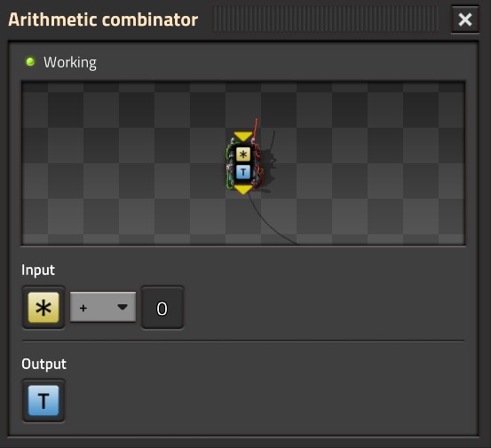491x448 pixels.
Task: Click the green wire beside the combinator
Action: (227, 166)
